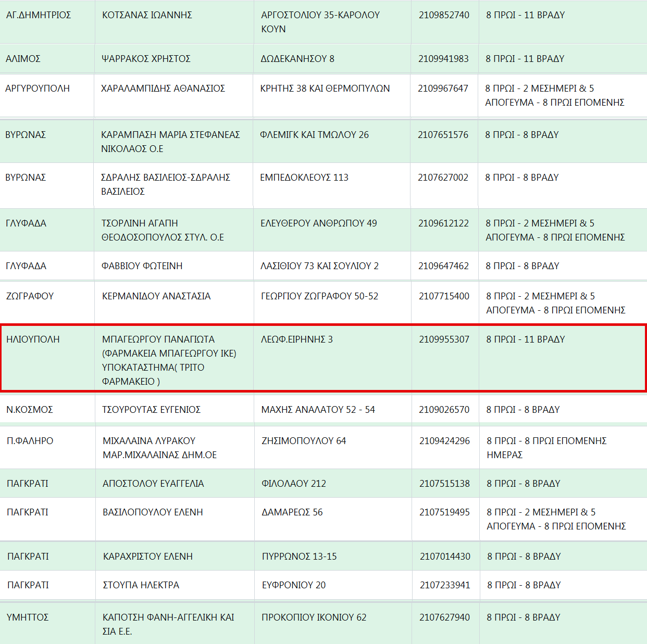Viewport: 647px width, 644px height.
Task: Click pharmacist ΦΑΒΒΙΟΥ ΦΩΤΕΙΝΗ
Action: [x=142, y=266]
